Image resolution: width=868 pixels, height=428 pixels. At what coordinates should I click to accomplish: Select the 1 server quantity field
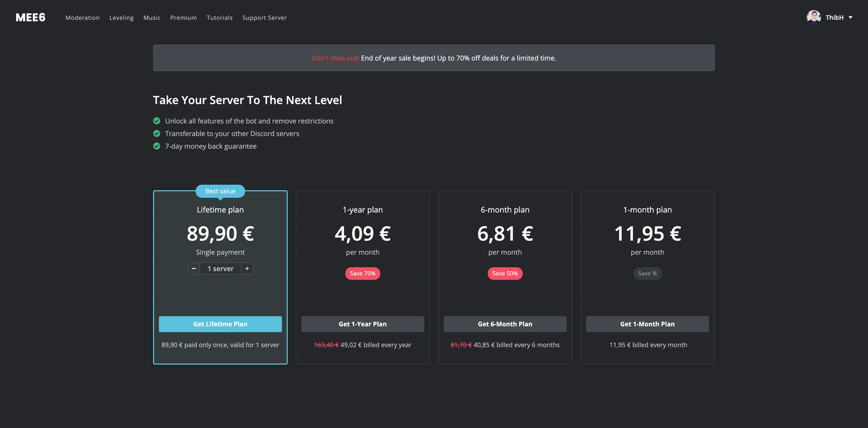pos(220,268)
